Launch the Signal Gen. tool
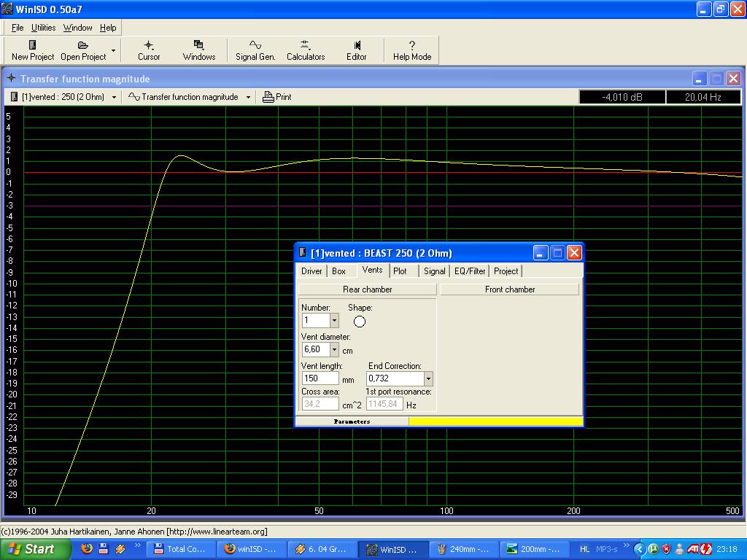747x560 pixels. (x=255, y=50)
